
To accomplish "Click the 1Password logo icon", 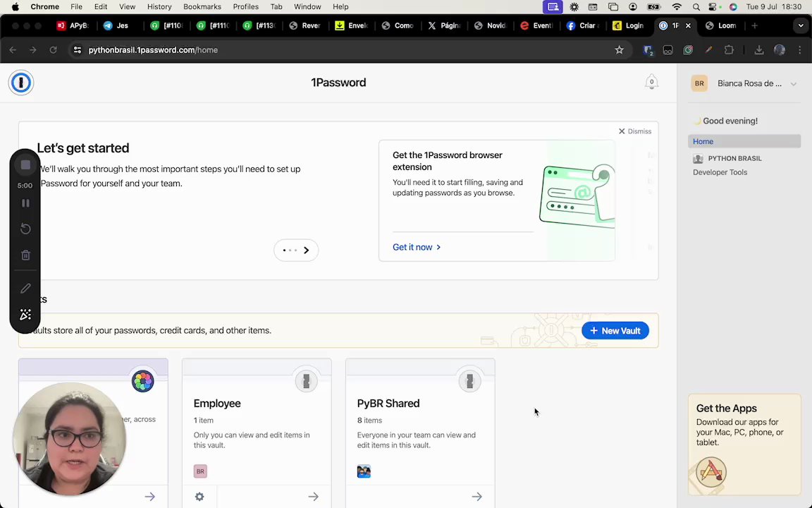I will pyautogui.click(x=21, y=83).
